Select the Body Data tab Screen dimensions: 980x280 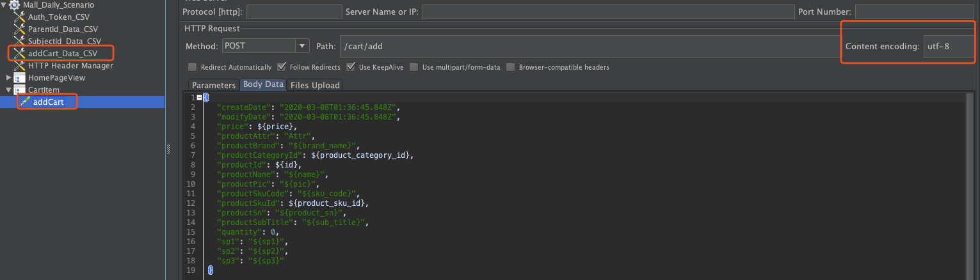tap(263, 85)
